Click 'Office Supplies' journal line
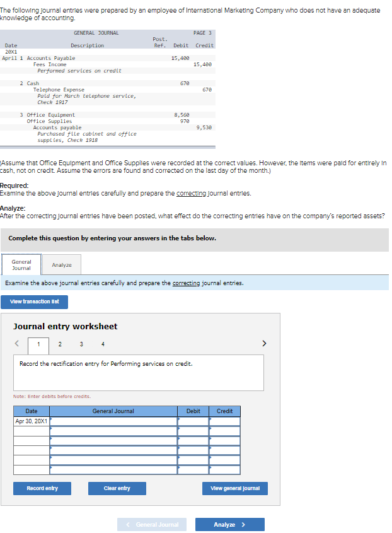392x533 pixels. tap(50, 121)
